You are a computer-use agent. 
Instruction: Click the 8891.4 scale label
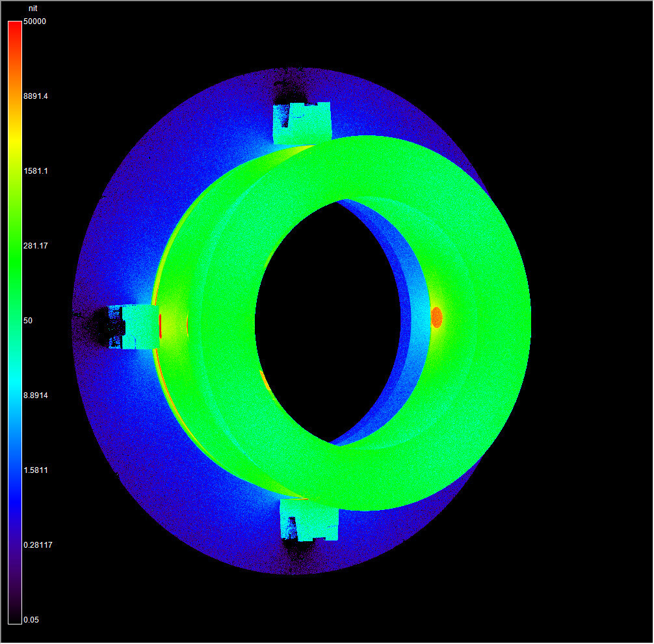36,96
